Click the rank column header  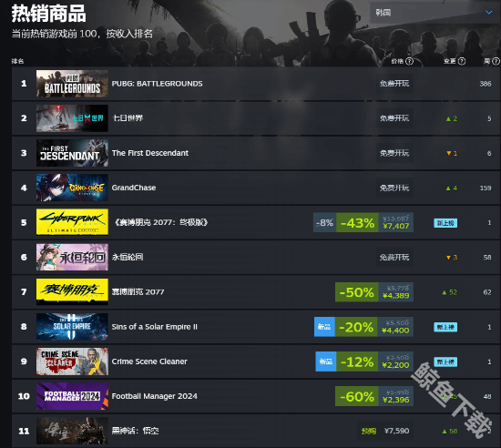pos(17,61)
